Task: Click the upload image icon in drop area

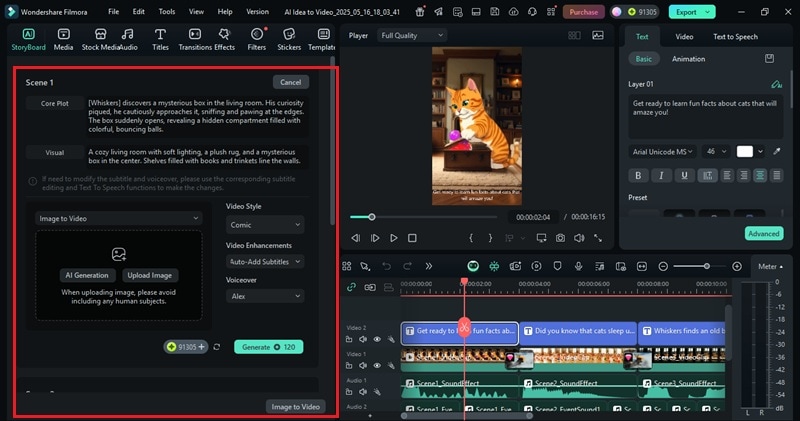Action: tap(119, 254)
